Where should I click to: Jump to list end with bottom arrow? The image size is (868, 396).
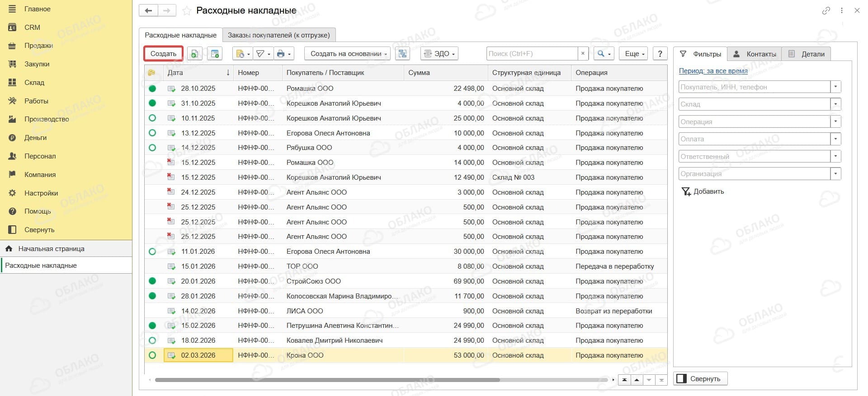click(661, 380)
